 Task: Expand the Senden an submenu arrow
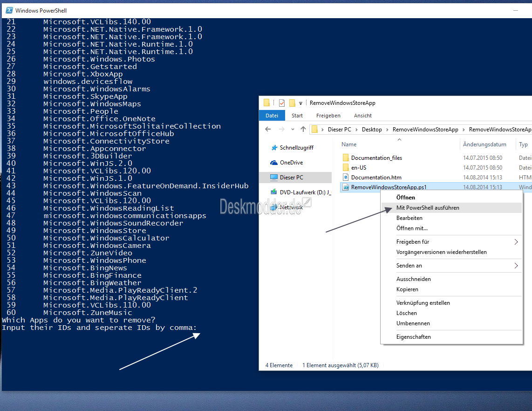coord(516,266)
